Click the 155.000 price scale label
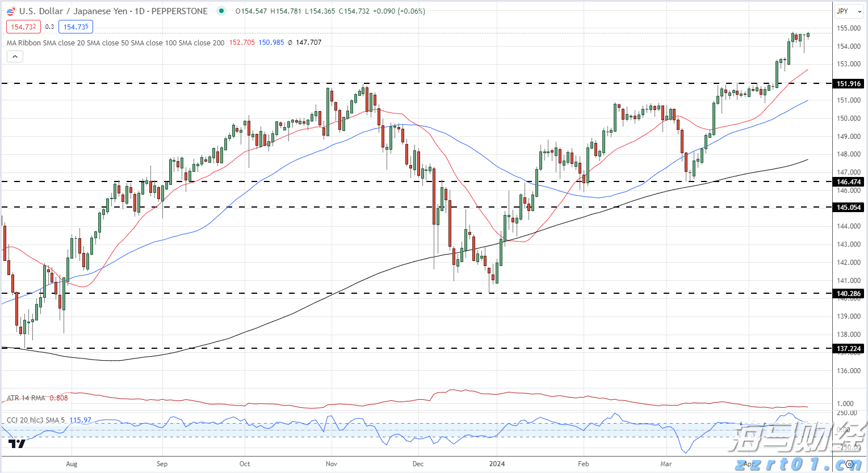This screenshot has width=868, height=473. 849,28
